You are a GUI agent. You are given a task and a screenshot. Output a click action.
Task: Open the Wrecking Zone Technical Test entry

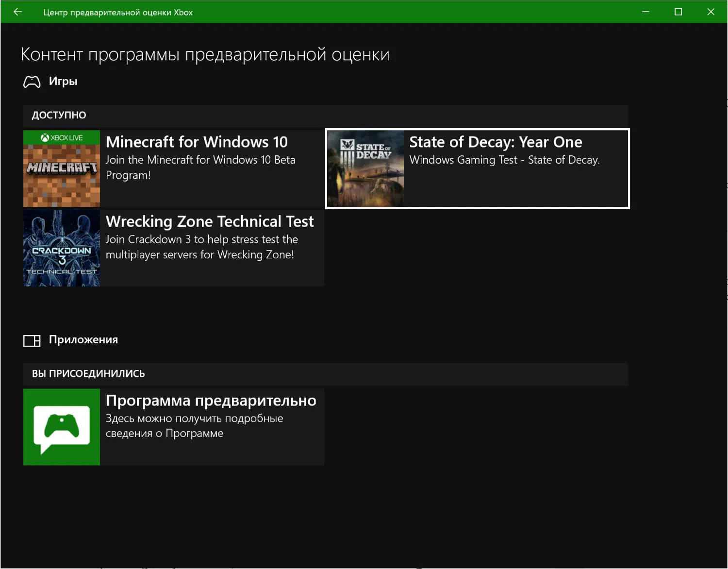(x=173, y=248)
